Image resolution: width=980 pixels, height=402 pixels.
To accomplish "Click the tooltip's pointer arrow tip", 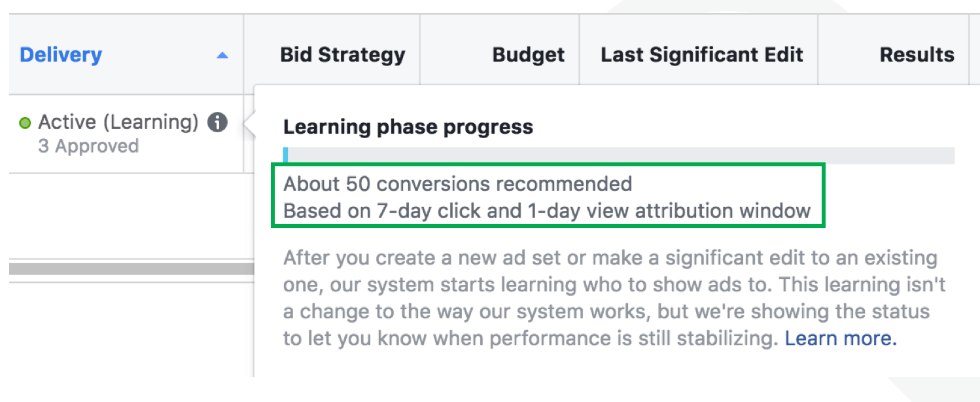I will [246, 123].
